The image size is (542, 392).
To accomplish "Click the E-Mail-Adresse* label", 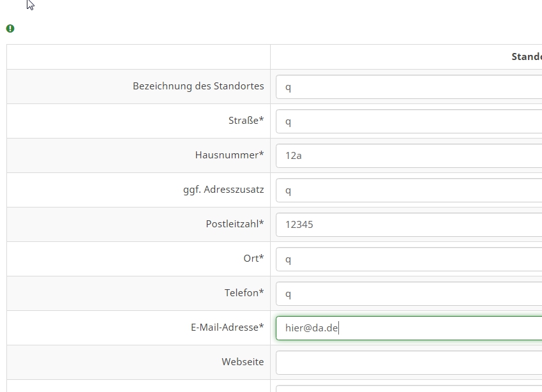I will (227, 328).
